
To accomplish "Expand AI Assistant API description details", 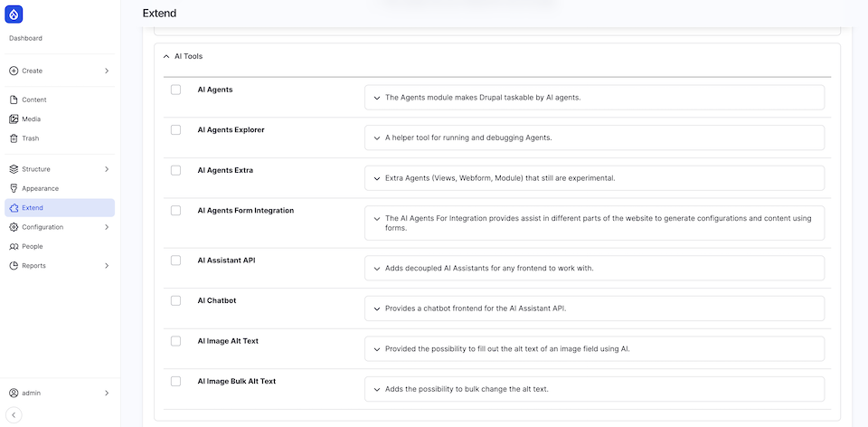I will [x=377, y=268].
